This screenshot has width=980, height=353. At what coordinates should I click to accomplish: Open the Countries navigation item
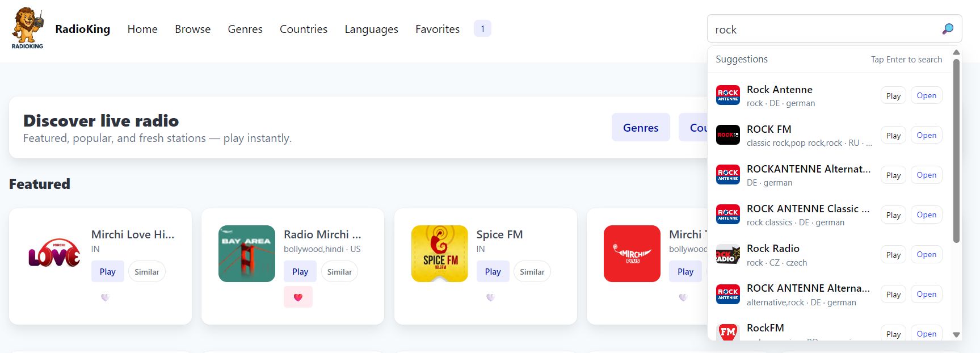point(304,29)
